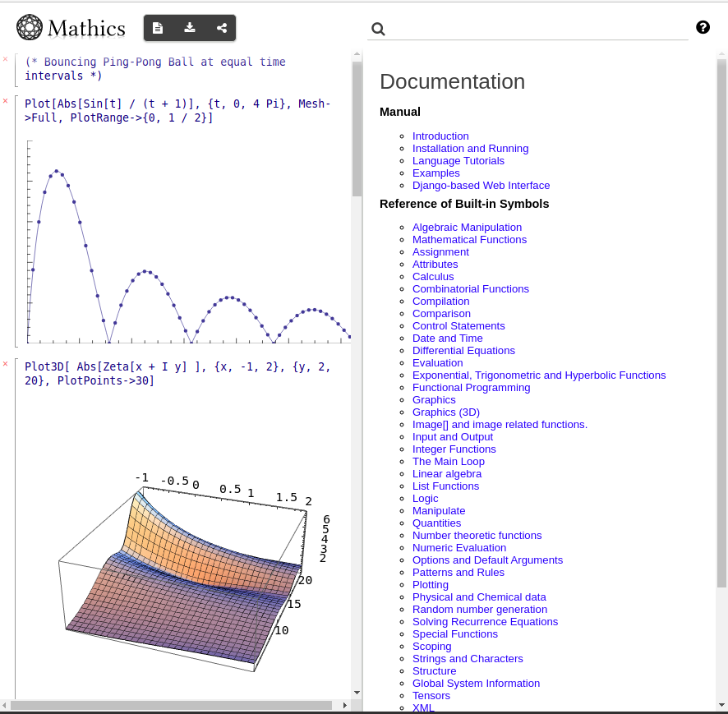The height and width of the screenshot is (714, 728).
Task: Save the worksheet with the download icon
Action: 189,27
